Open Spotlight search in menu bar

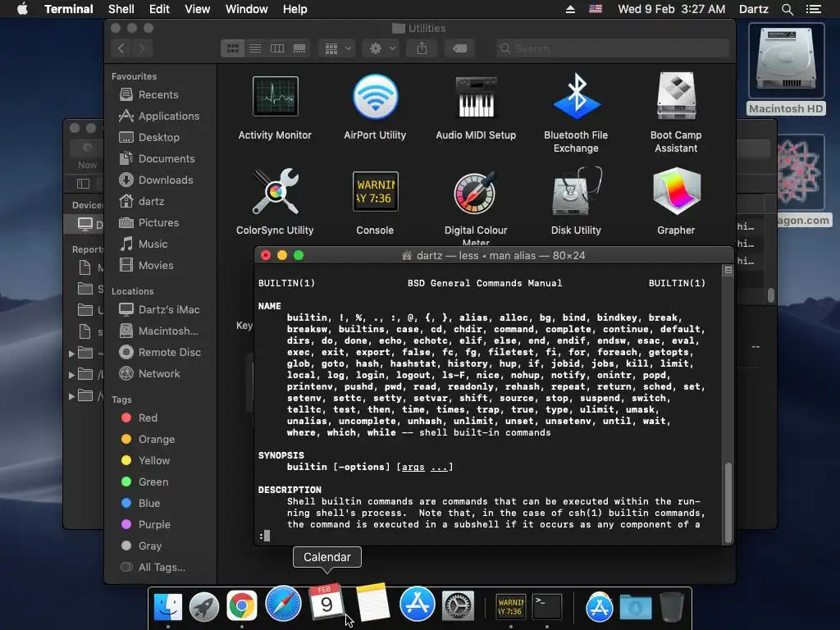(787, 9)
